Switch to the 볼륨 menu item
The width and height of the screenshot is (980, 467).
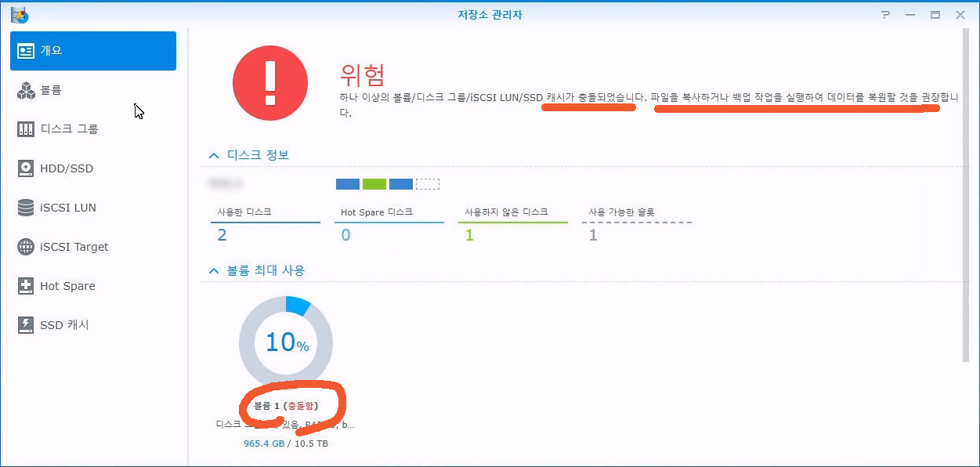click(51, 90)
